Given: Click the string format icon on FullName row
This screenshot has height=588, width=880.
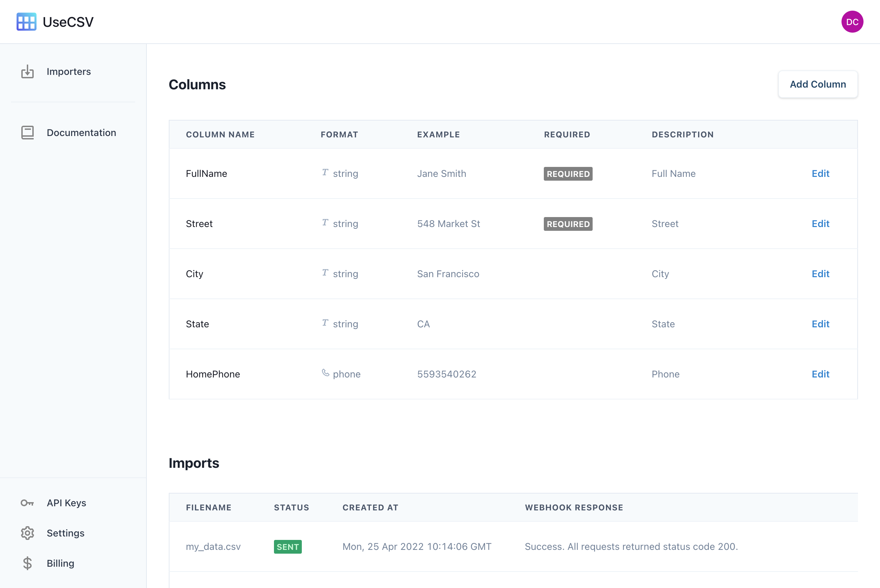Looking at the screenshot, I should point(325,173).
